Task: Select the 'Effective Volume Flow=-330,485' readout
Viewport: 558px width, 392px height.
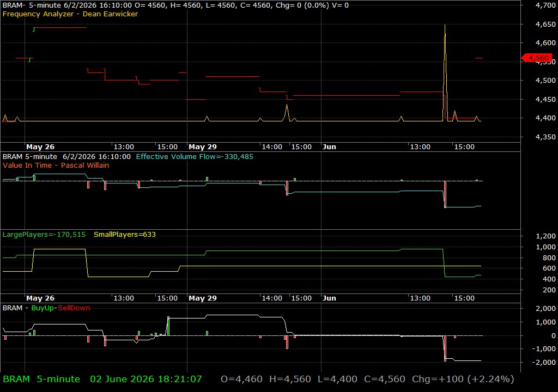Action: click(195, 156)
